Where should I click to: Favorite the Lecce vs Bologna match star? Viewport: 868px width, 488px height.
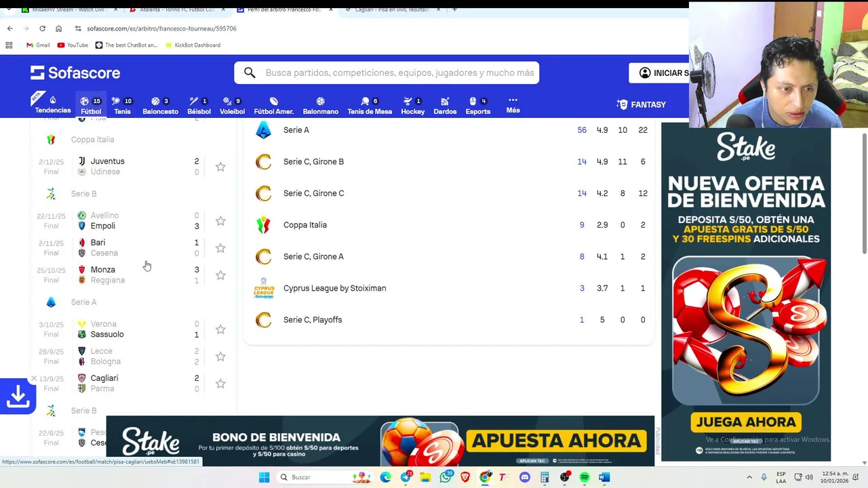click(x=220, y=357)
